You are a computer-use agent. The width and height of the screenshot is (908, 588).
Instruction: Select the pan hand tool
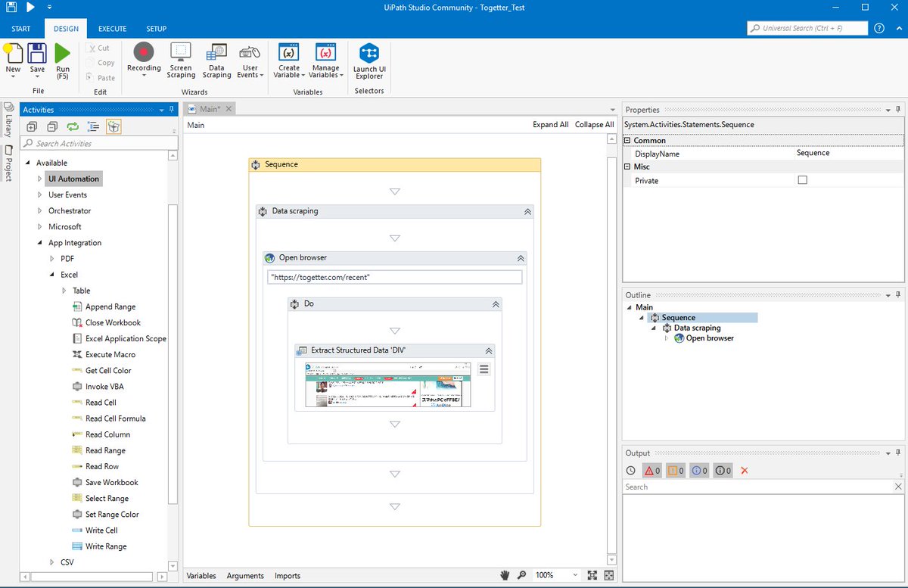coord(505,576)
